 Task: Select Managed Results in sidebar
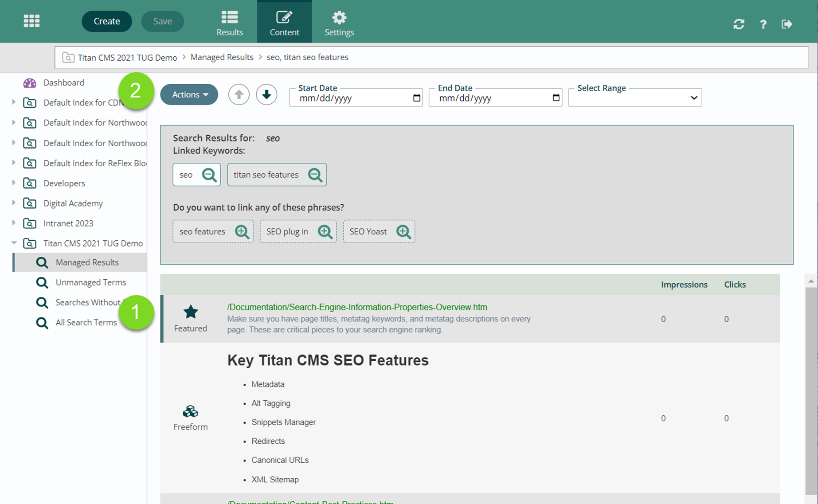87,262
